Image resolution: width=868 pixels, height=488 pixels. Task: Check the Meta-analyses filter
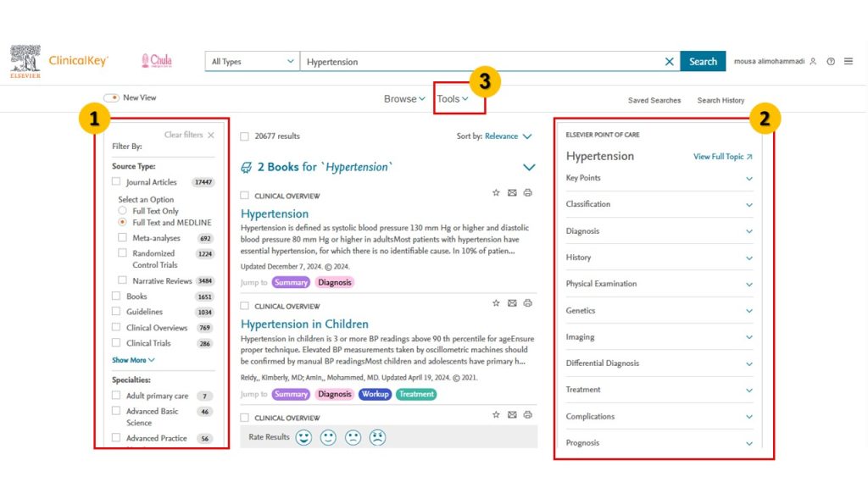point(122,237)
